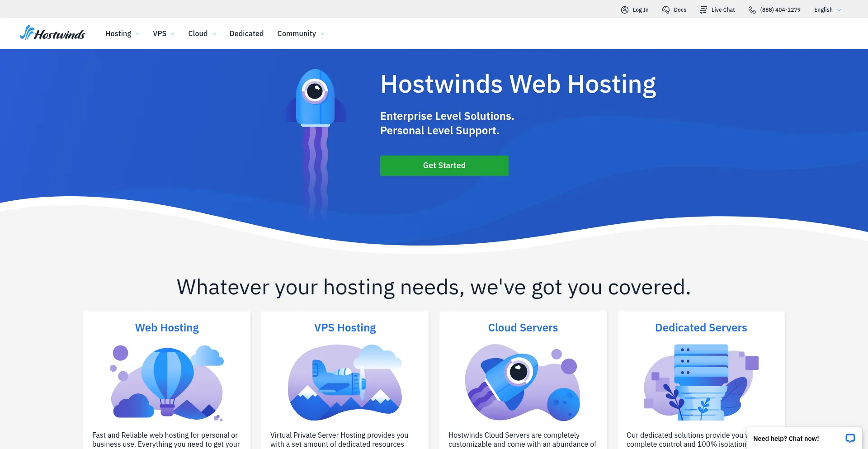Click the phone number (888) 404-1279
Screen dimensions: 868x449
tap(780, 10)
